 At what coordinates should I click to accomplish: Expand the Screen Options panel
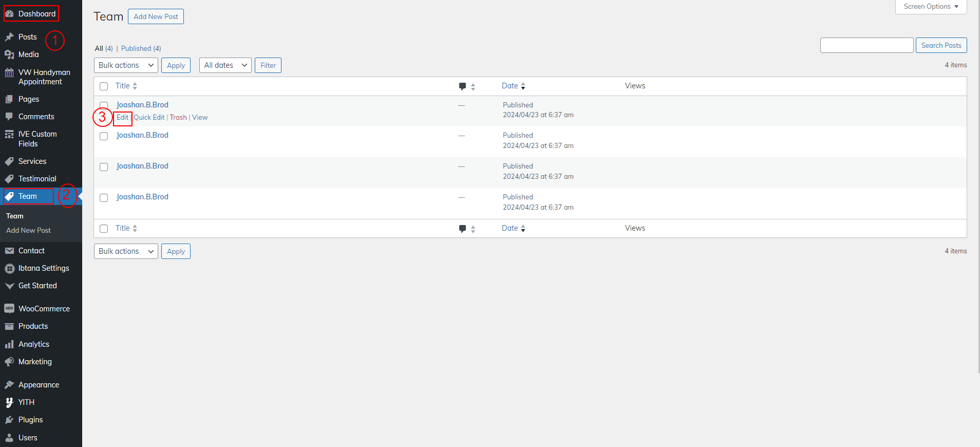click(x=931, y=7)
